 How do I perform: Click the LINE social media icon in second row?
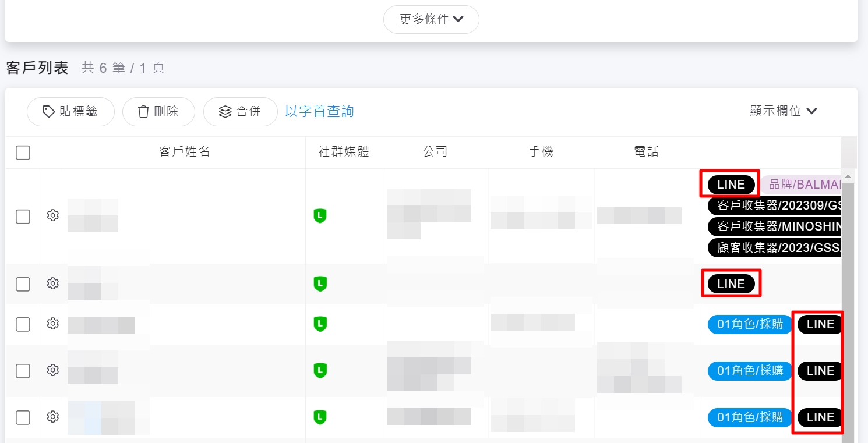tap(320, 284)
